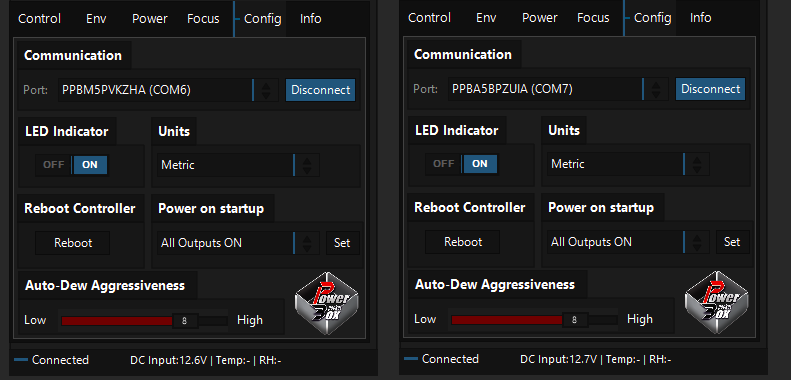Open the Env tab in left window
This screenshot has width=791, height=380.
point(96,19)
